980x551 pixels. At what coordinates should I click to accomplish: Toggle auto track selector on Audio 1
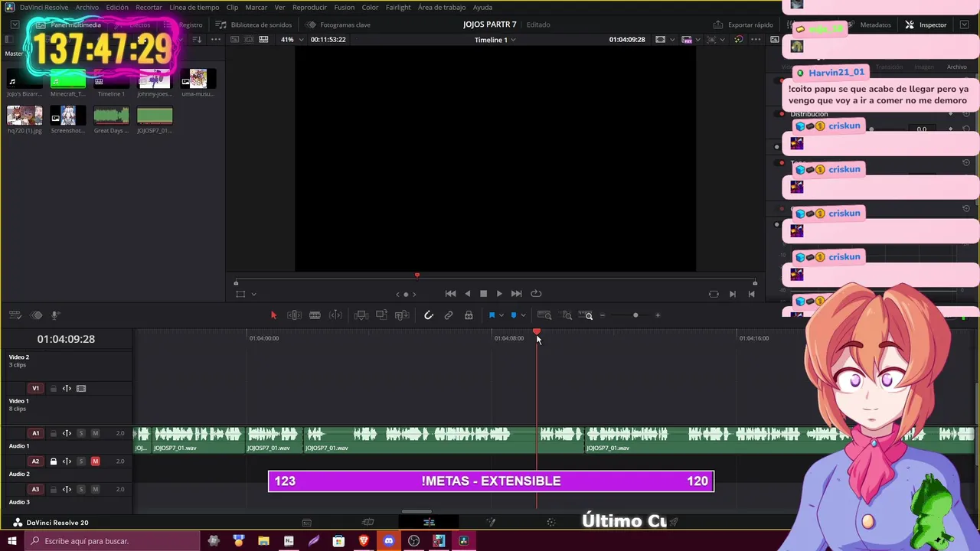67,433
